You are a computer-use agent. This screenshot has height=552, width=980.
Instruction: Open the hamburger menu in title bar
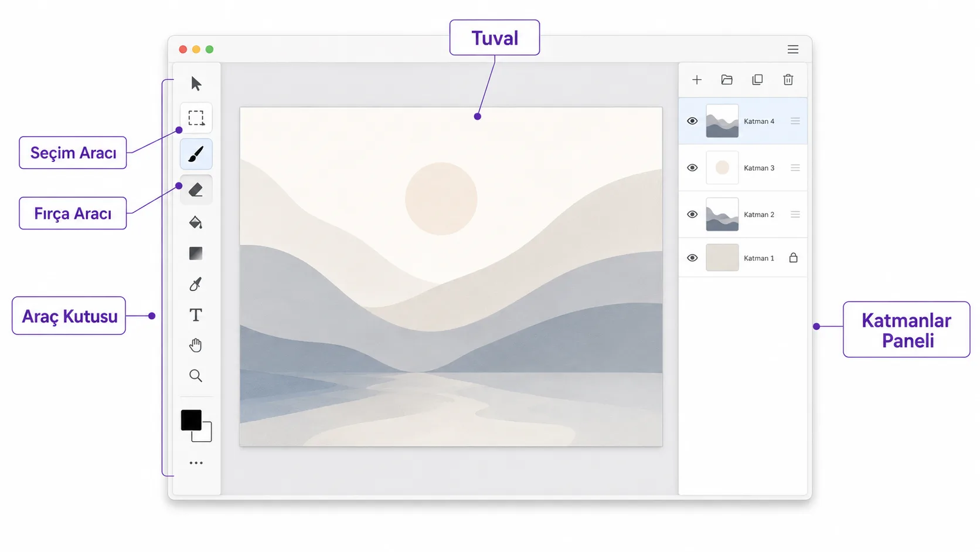click(x=793, y=49)
